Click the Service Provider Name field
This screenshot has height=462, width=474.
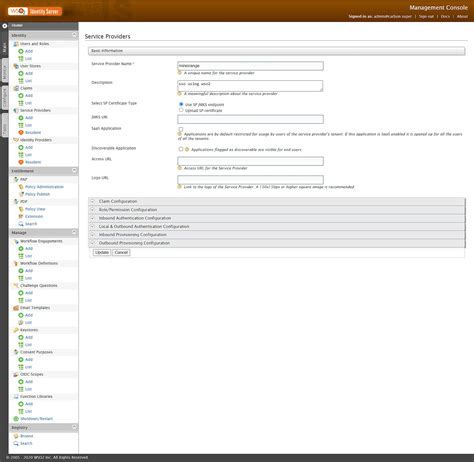(x=250, y=66)
